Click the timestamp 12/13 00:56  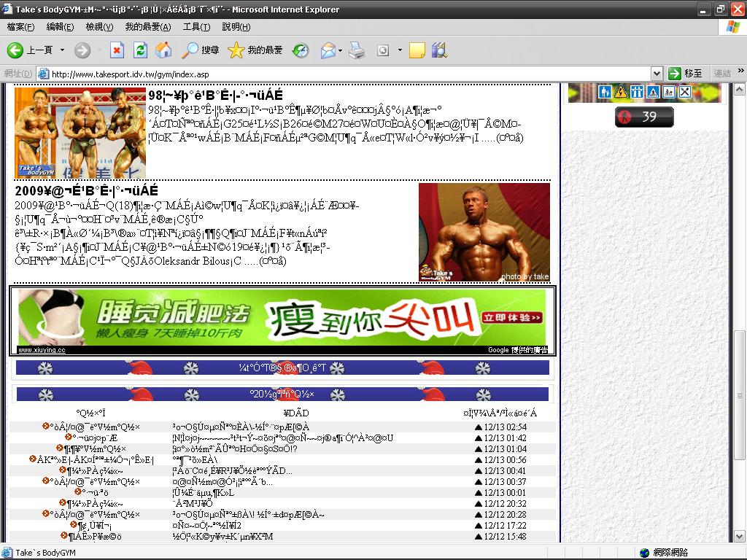505,459
